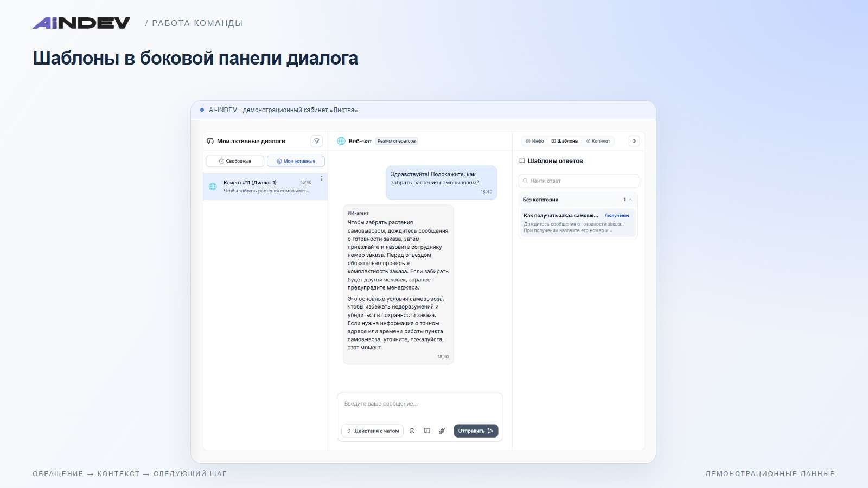Switch to the Шаблоны tab
The image size is (868, 488).
point(565,141)
